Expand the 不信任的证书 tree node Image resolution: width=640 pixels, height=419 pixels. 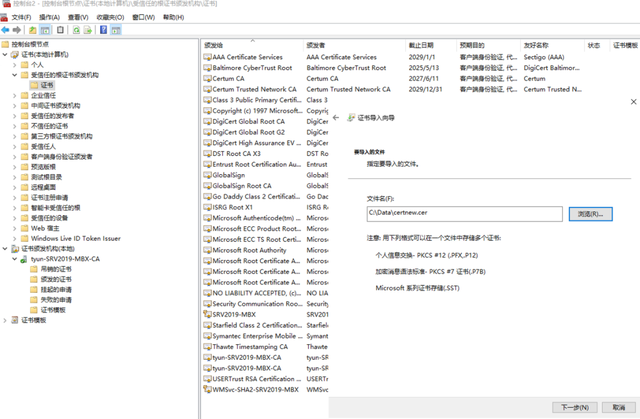(14, 126)
